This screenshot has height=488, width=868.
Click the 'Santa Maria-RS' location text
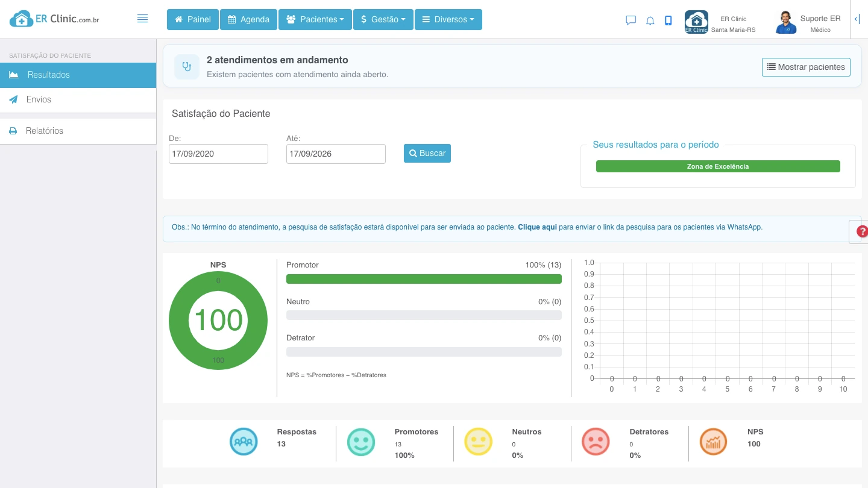pyautogui.click(x=734, y=30)
